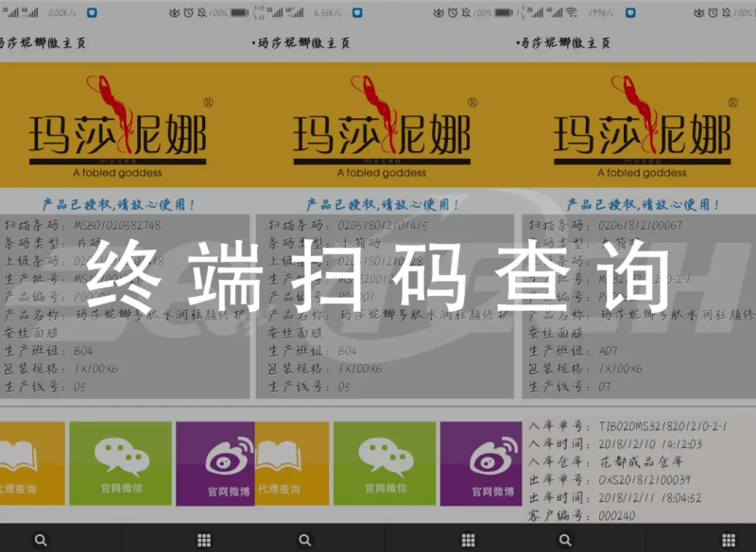Select 入库时间 2018/12/10 14:12:03

pyautogui.click(x=615, y=444)
